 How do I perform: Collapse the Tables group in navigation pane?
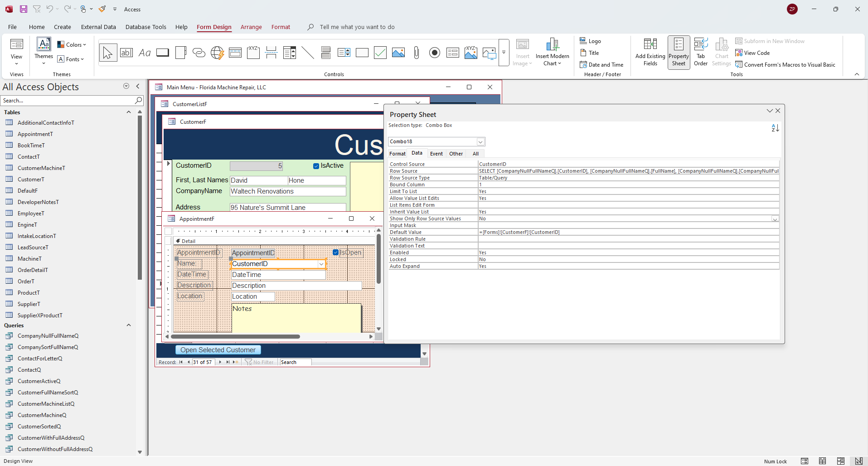click(x=129, y=112)
